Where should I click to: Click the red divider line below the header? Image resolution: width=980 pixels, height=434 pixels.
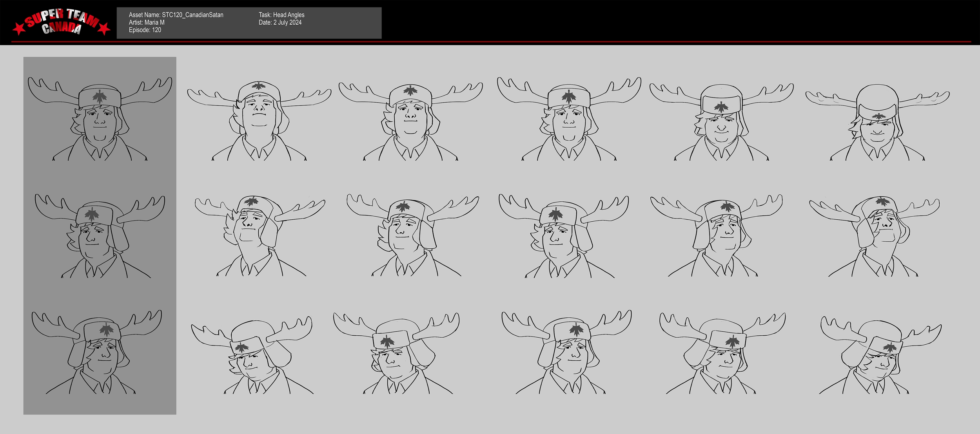tap(490, 42)
